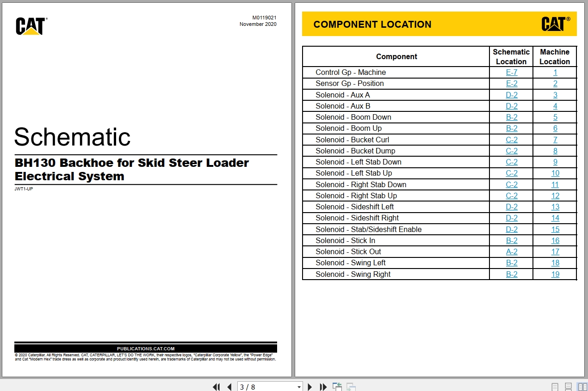
Task: Switch to continuous scrolling page view
Action: click(x=569, y=387)
